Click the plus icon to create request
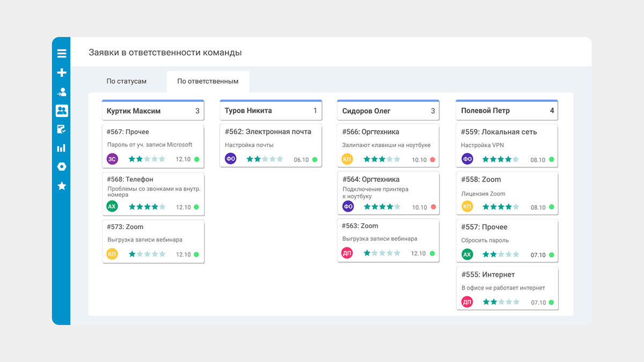644x362 pixels. tap(62, 72)
